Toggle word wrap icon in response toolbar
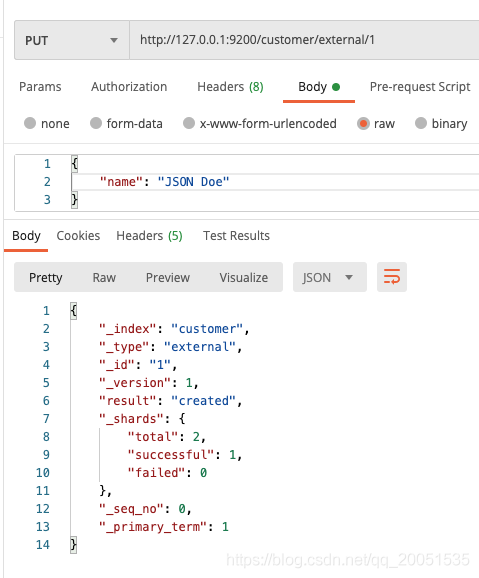Screen dimensions: 479x578 point(392,277)
